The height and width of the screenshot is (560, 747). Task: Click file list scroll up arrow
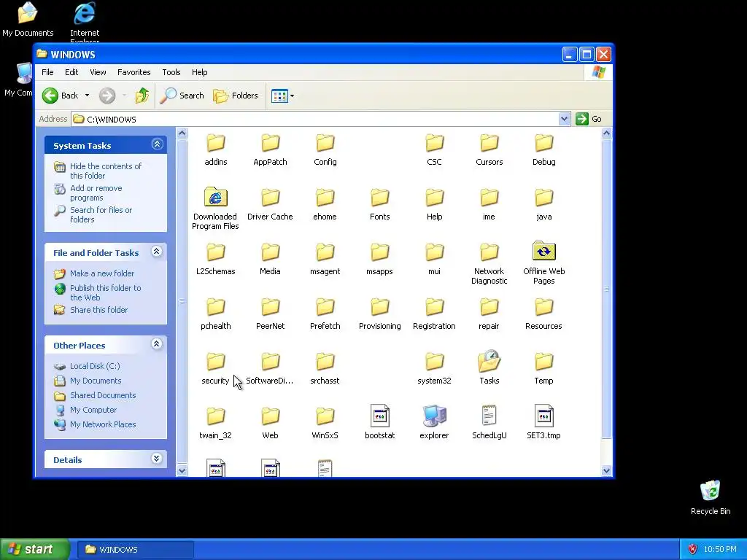[606, 133]
